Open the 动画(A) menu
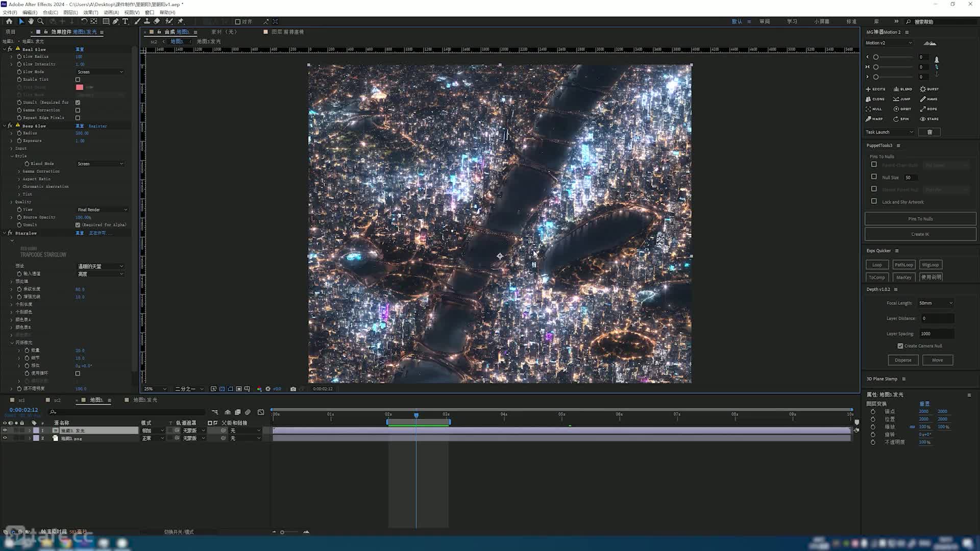Image resolution: width=980 pixels, height=551 pixels. (111, 12)
